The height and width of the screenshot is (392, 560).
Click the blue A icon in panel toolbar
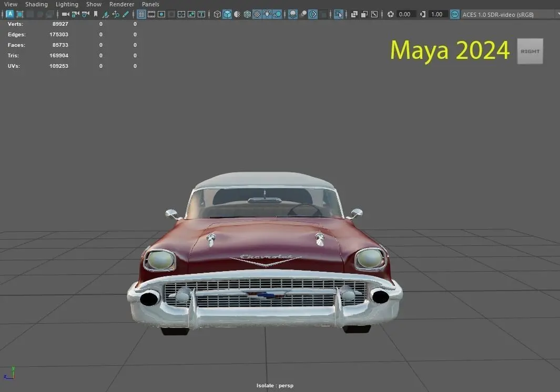pos(10,14)
